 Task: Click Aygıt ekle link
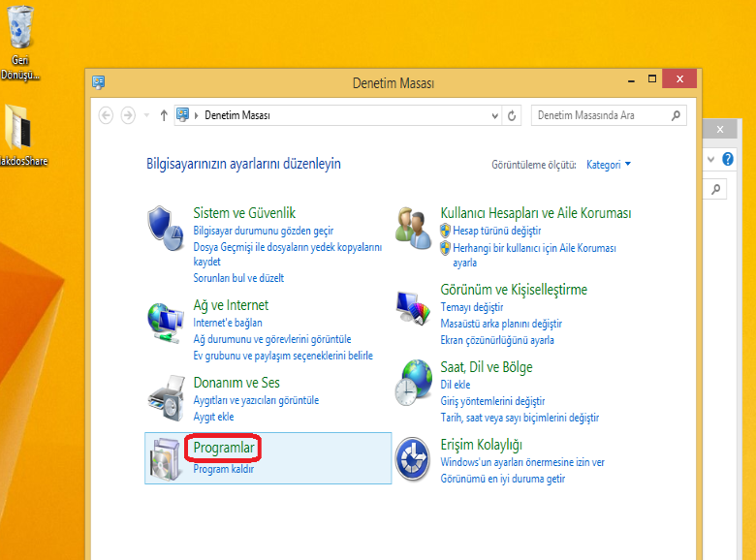213,417
